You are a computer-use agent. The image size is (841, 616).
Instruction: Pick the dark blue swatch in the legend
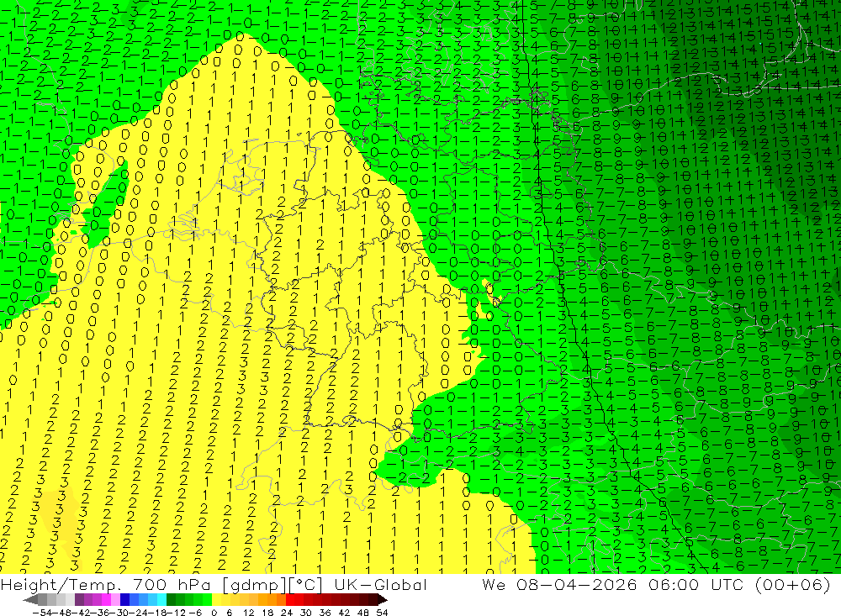point(125,599)
